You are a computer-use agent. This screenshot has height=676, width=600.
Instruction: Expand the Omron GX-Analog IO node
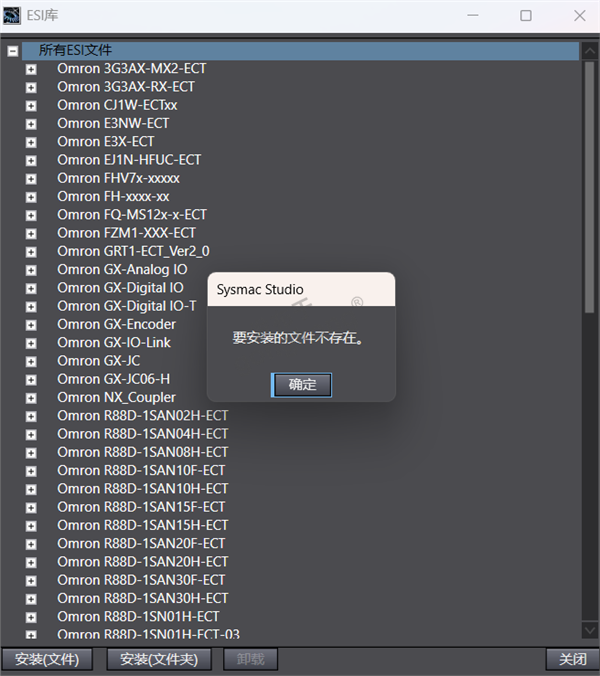tap(31, 270)
